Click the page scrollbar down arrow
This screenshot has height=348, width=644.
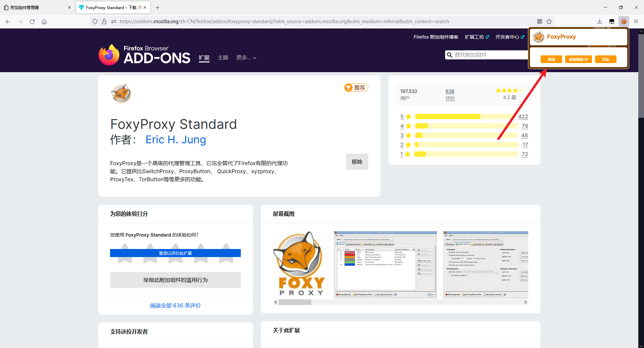pyautogui.click(x=641, y=346)
